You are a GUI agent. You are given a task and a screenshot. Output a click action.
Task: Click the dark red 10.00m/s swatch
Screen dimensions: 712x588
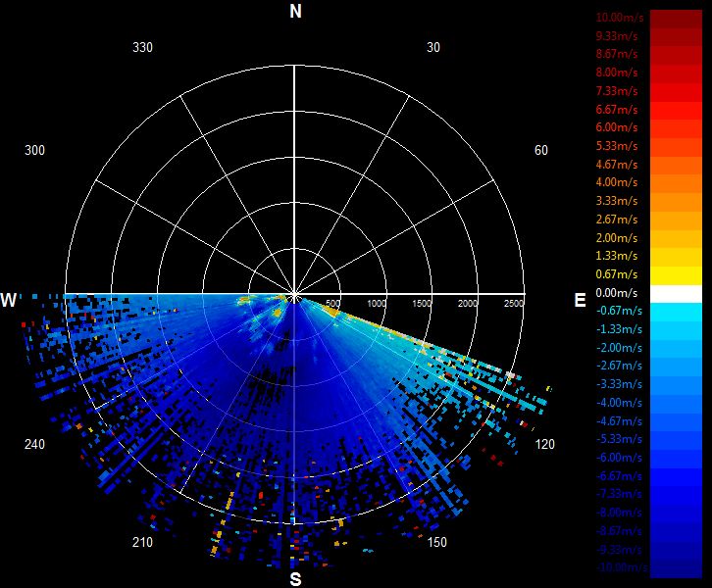point(676,19)
